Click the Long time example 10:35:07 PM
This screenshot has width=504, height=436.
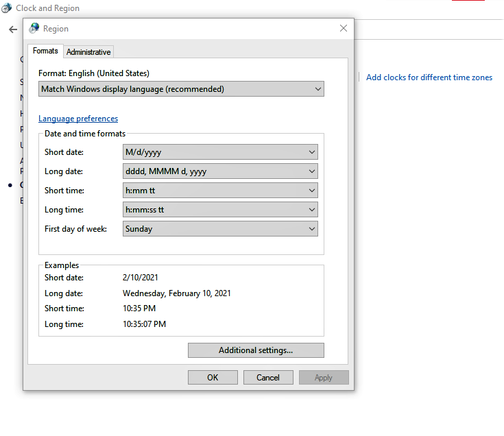tap(144, 324)
